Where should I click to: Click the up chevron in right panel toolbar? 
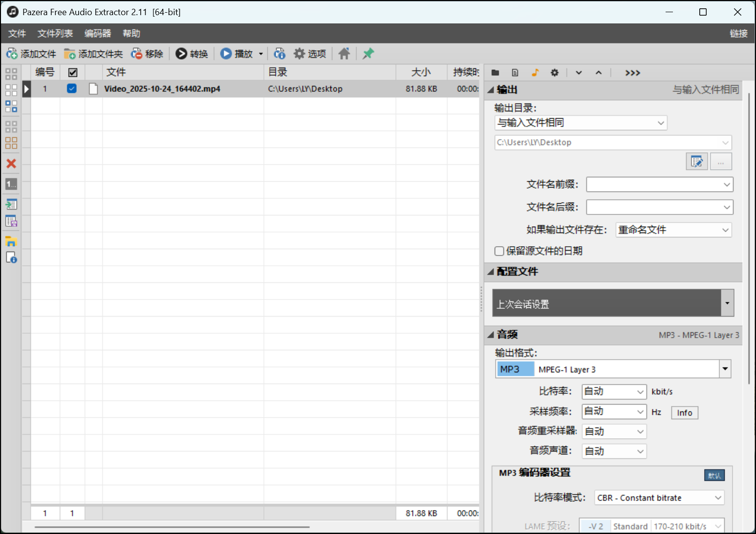pos(599,73)
